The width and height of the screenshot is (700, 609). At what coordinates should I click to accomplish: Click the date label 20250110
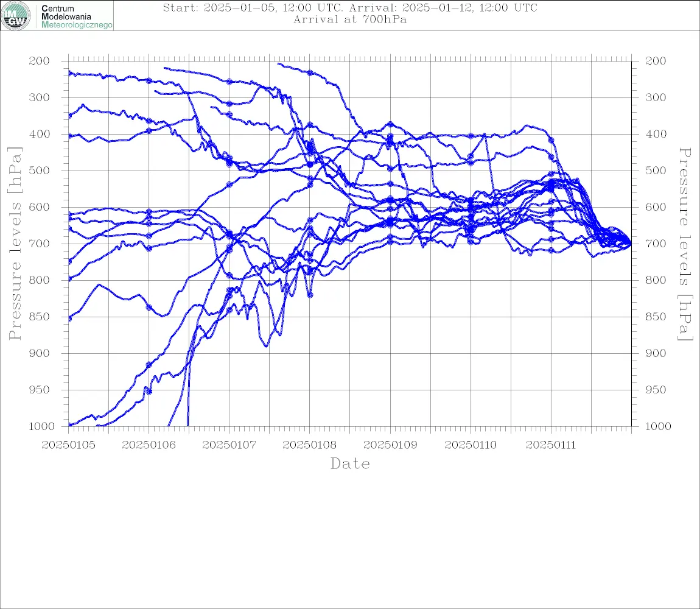[471, 445]
